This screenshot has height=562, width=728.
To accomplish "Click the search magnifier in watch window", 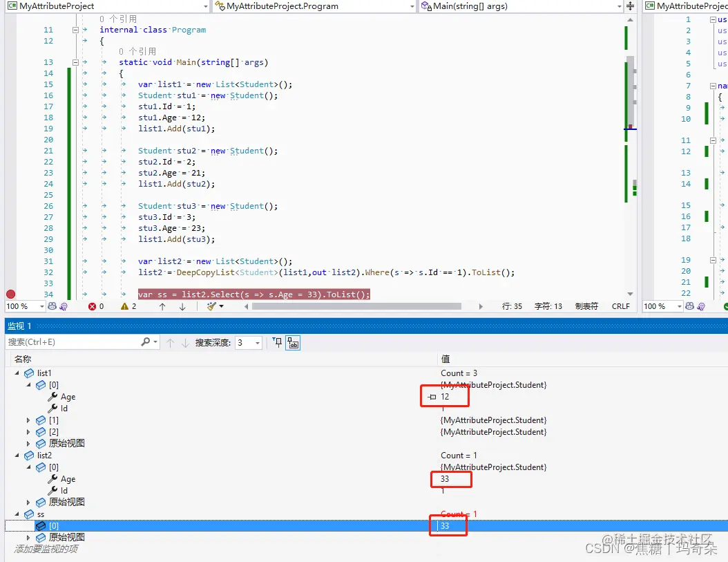I will coord(145,341).
